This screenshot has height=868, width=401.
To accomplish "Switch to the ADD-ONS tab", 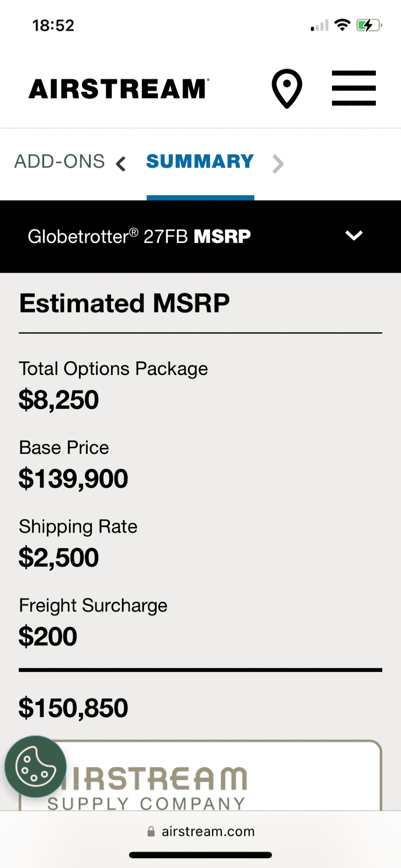I will click(x=59, y=161).
